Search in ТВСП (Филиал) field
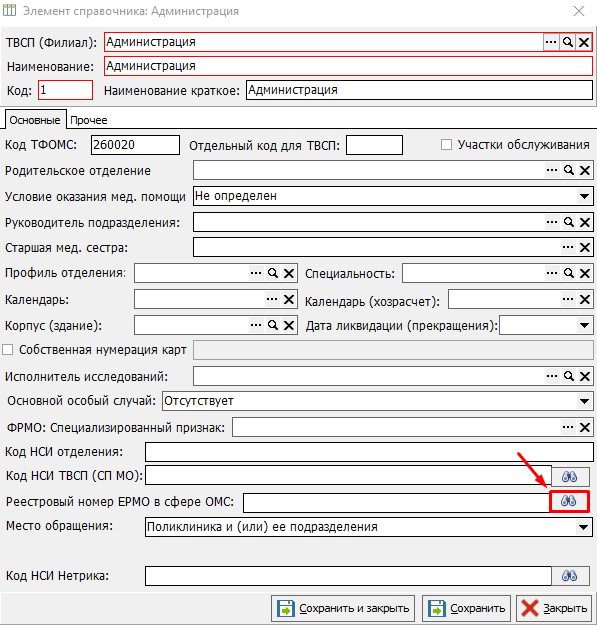 click(567, 42)
